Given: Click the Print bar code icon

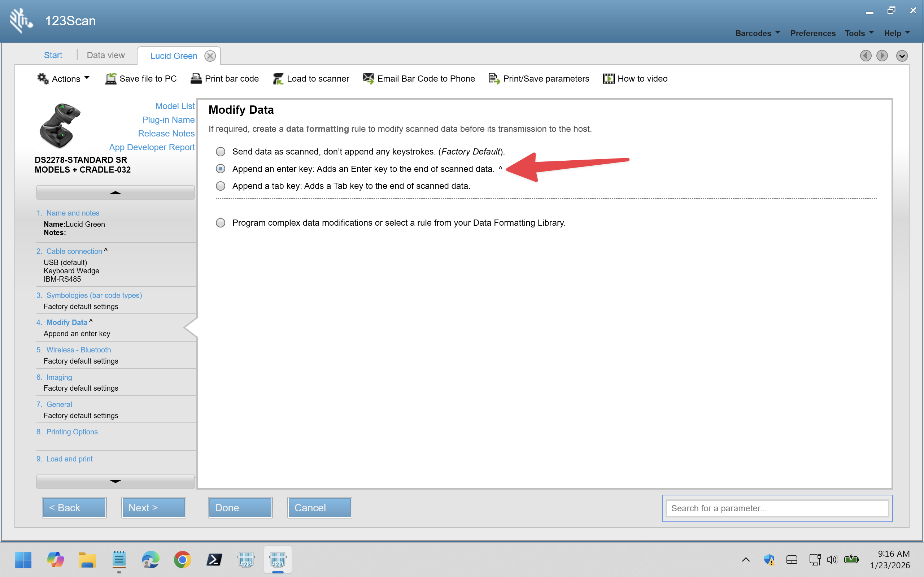Looking at the screenshot, I should [196, 79].
